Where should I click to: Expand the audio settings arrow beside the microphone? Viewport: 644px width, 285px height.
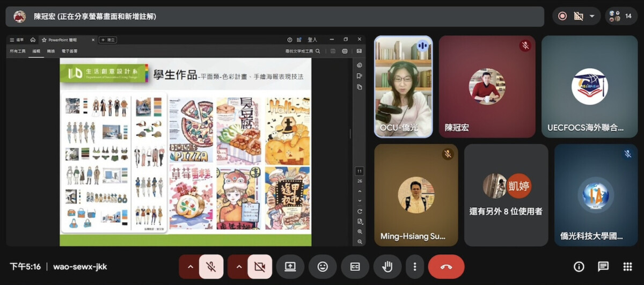[190, 267]
